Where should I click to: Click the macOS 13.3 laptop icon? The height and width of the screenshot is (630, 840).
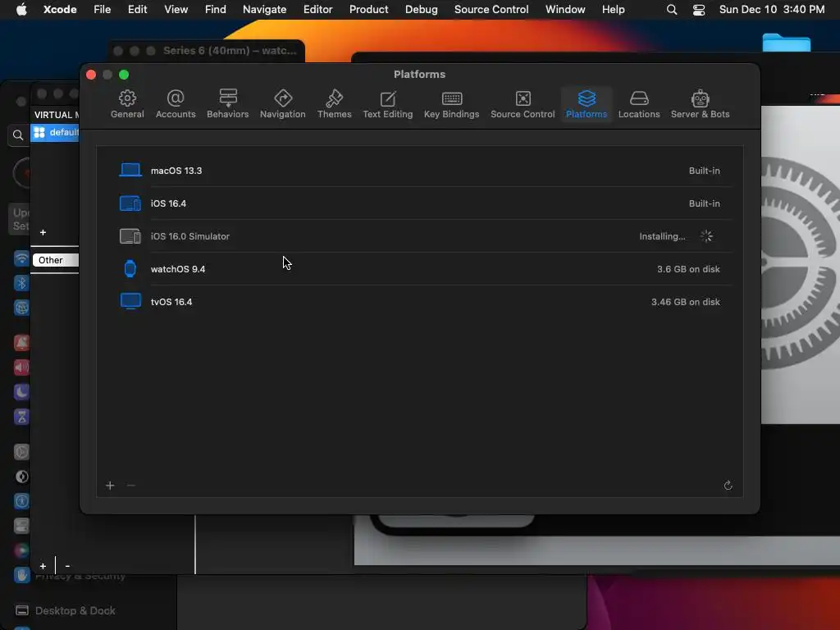pos(130,171)
